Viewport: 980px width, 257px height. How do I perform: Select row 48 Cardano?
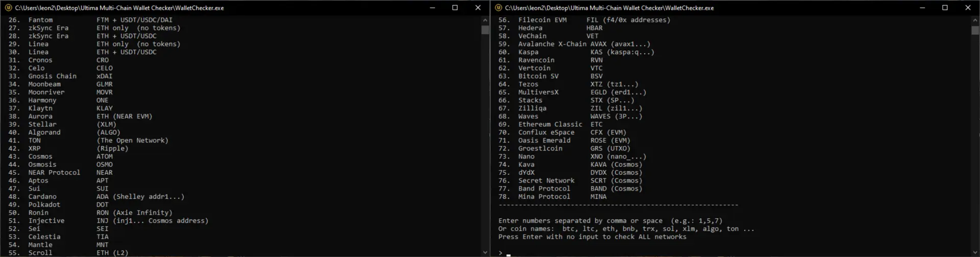pyautogui.click(x=96, y=197)
